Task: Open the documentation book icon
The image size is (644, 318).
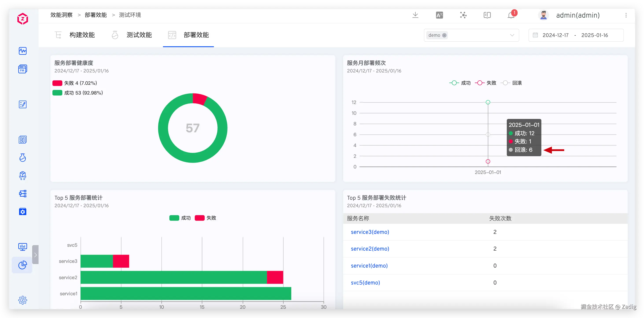Action: point(487,15)
